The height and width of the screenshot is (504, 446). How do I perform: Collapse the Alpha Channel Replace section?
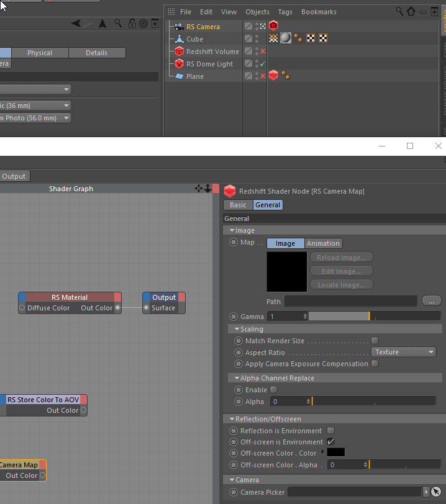tap(237, 378)
